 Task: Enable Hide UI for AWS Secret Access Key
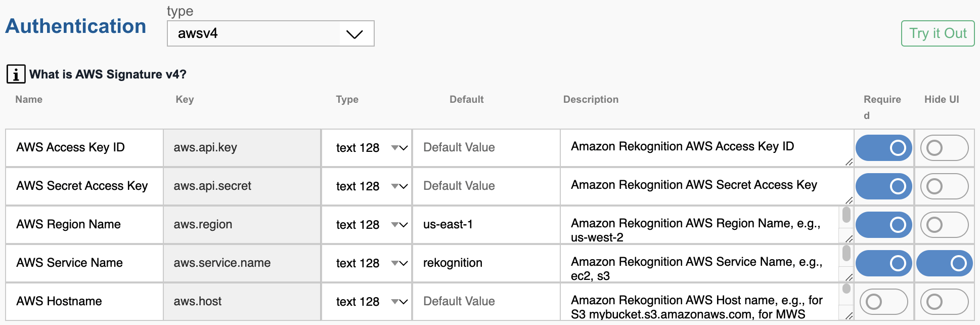[944, 186]
